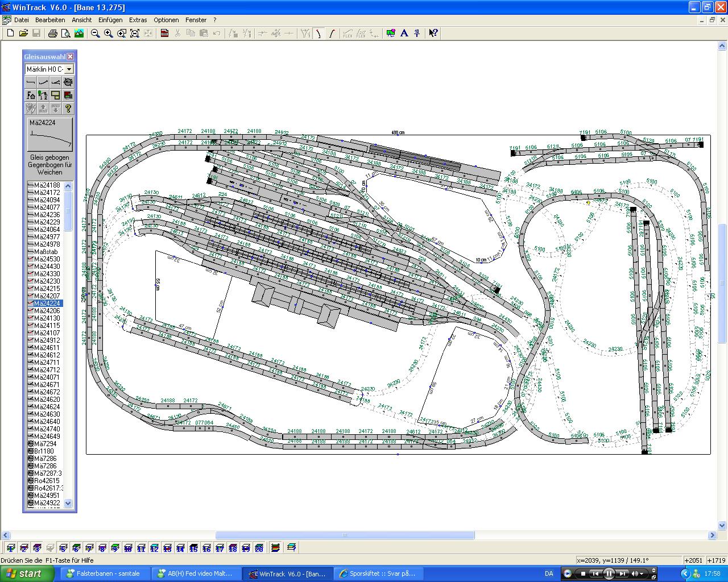The height and width of the screenshot is (582, 728).
Task: Select the curved track connection tool
Action: coord(318,34)
